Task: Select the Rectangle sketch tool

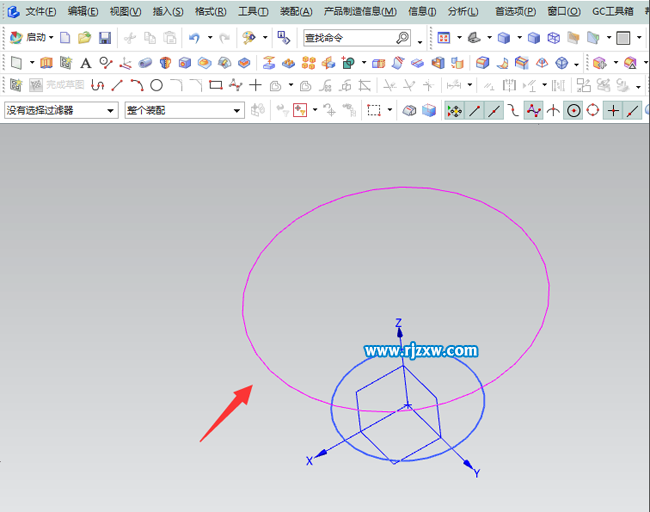Action: (x=215, y=86)
